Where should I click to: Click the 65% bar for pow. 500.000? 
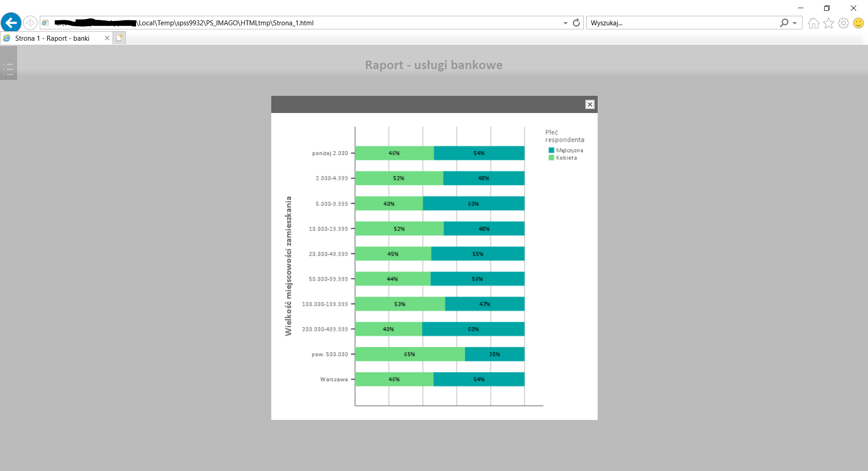(410, 354)
